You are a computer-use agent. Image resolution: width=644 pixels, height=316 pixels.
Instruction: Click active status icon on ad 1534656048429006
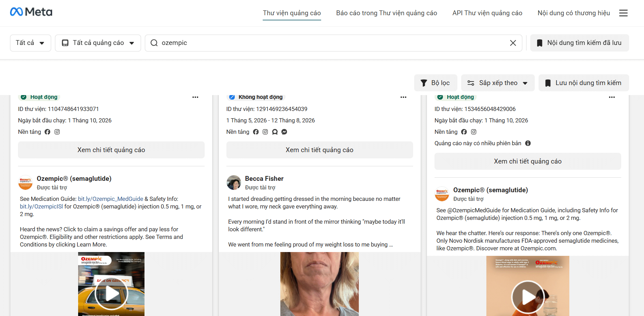tap(440, 97)
